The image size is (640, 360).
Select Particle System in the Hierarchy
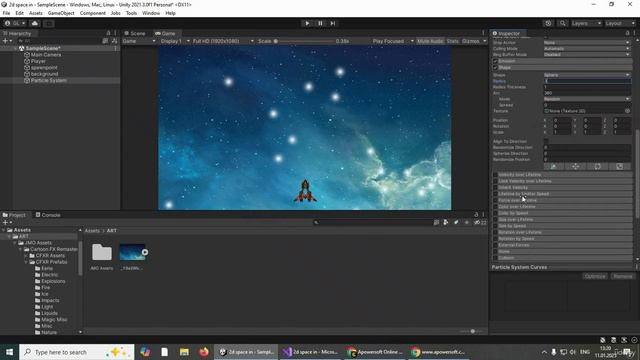pos(49,80)
